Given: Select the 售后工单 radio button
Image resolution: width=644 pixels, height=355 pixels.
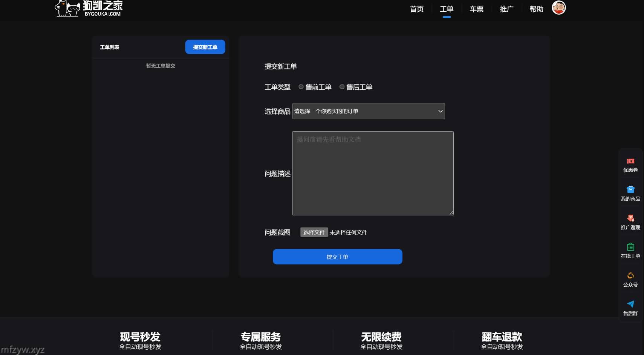Looking at the screenshot, I should click(x=342, y=87).
